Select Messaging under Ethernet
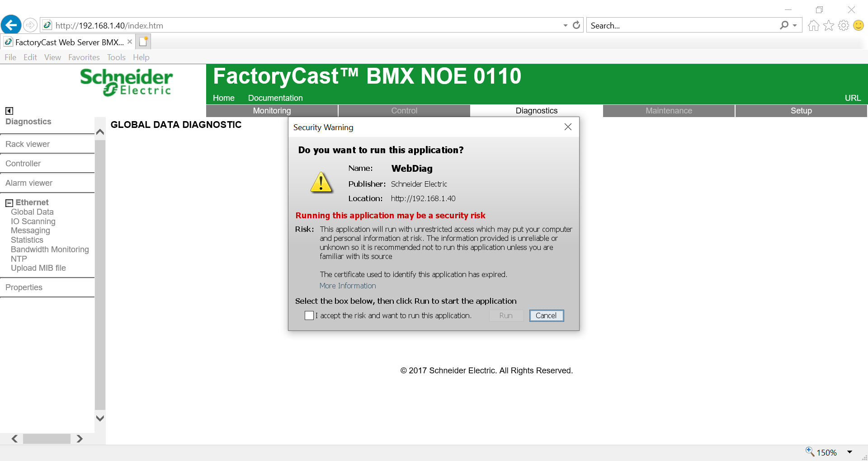Viewport: 868px width, 461px height. point(30,230)
